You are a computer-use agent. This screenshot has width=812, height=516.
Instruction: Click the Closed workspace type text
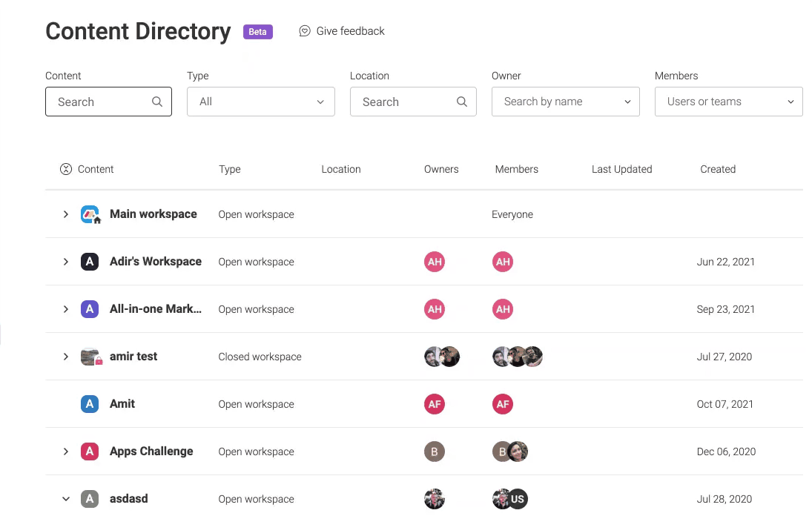click(260, 357)
